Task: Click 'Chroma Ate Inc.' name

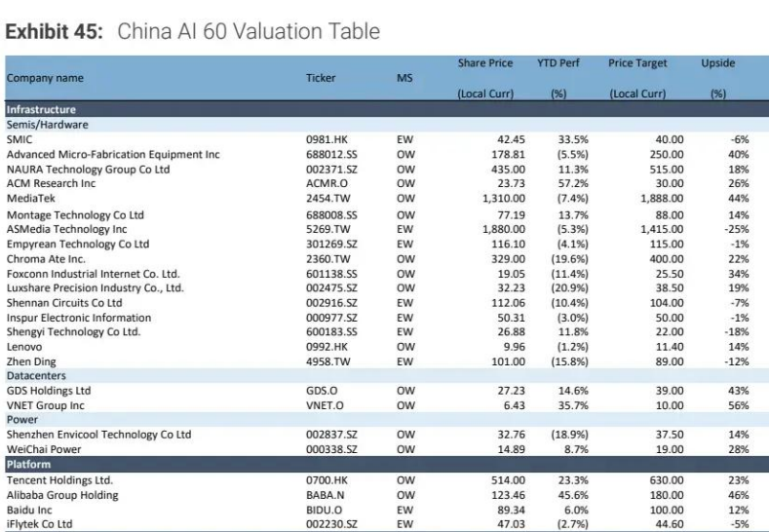Action: point(46,259)
